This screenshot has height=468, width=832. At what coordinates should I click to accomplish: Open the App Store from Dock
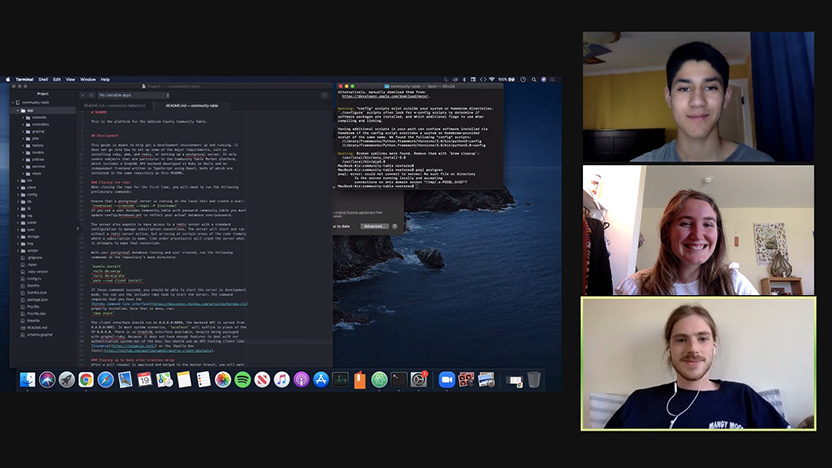tap(321, 380)
